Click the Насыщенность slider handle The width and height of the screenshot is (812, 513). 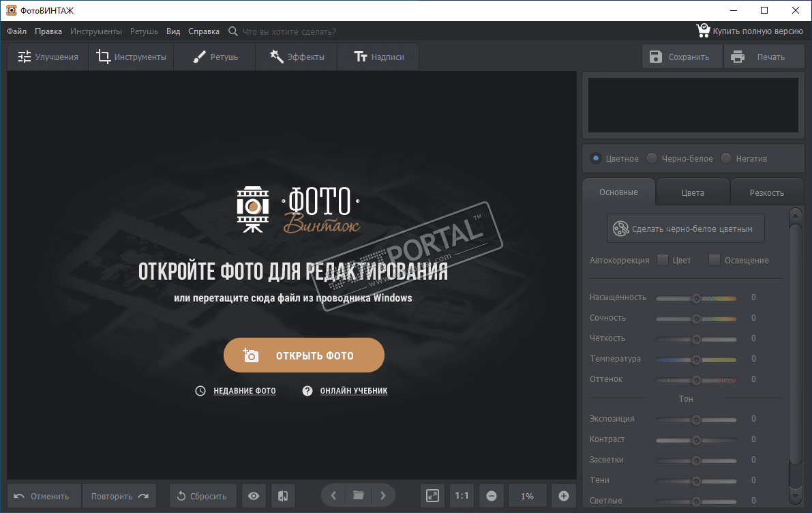pos(696,298)
